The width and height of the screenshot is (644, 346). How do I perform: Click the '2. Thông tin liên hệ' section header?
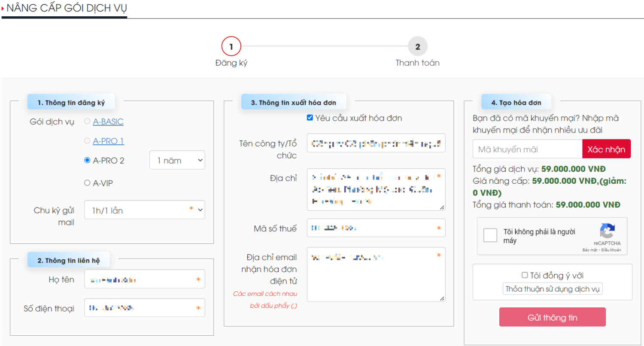click(68, 260)
